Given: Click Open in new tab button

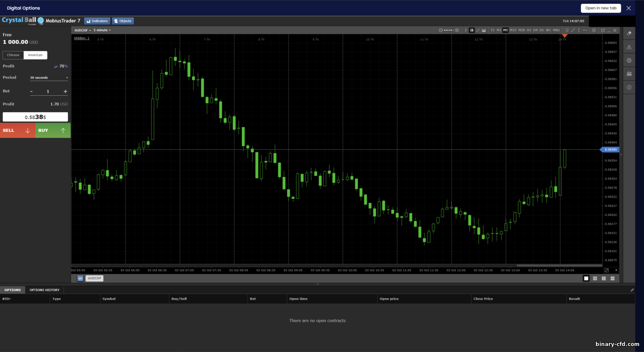Looking at the screenshot, I should click(x=601, y=8).
